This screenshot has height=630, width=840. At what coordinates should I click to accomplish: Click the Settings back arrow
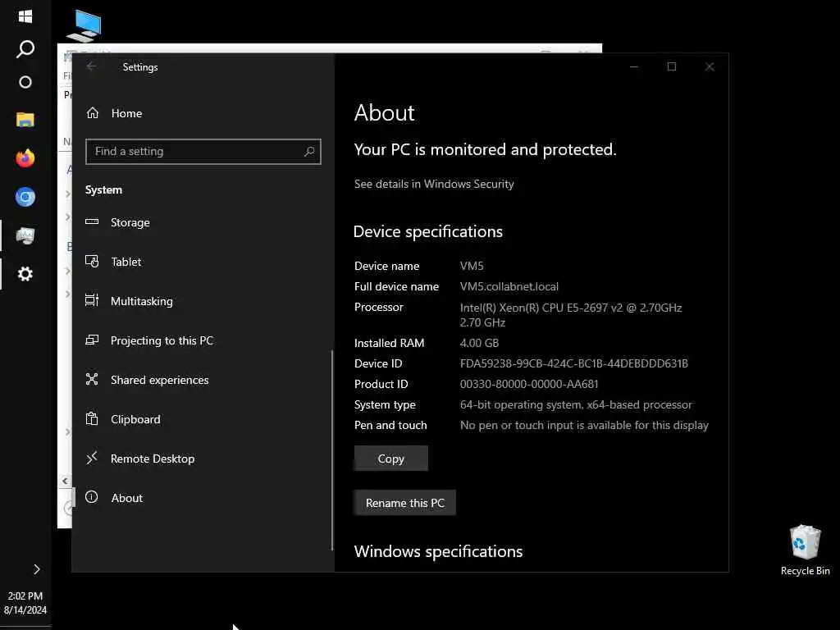[x=92, y=67]
